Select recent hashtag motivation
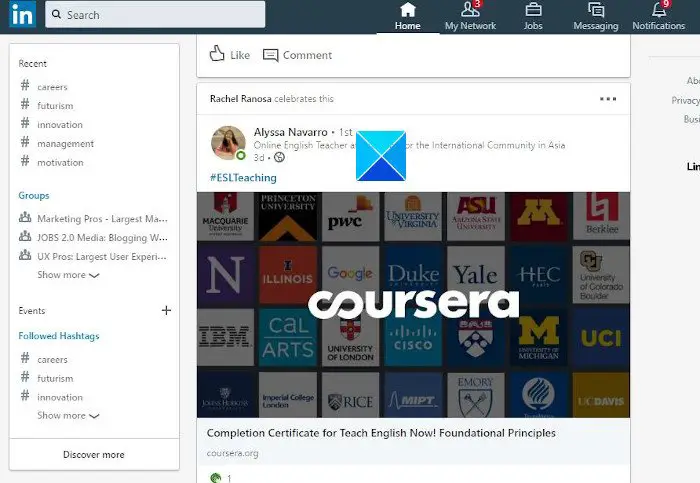Viewport: 700px width, 483px height. 60,162
